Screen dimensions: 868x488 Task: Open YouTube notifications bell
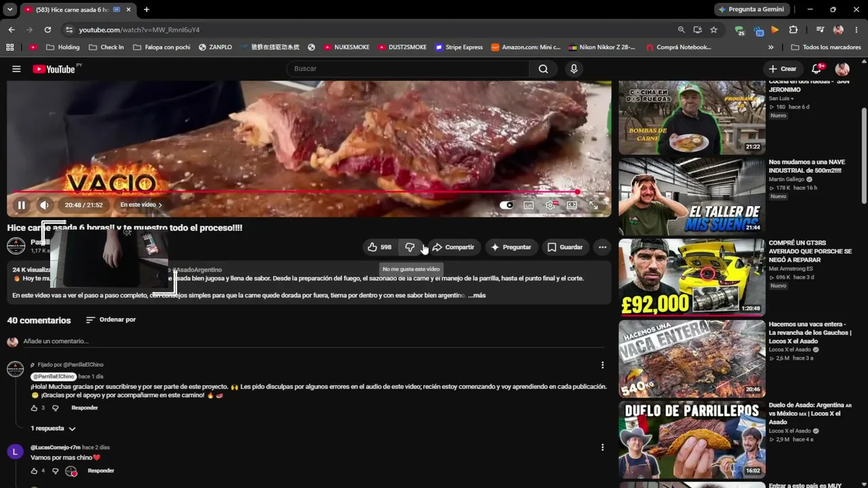[817, 69]
